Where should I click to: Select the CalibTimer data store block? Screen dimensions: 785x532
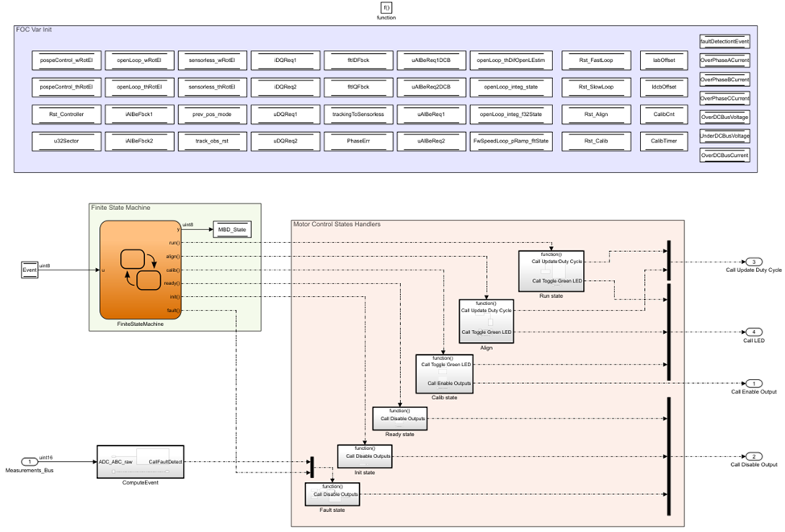click(x=664, y=141)
